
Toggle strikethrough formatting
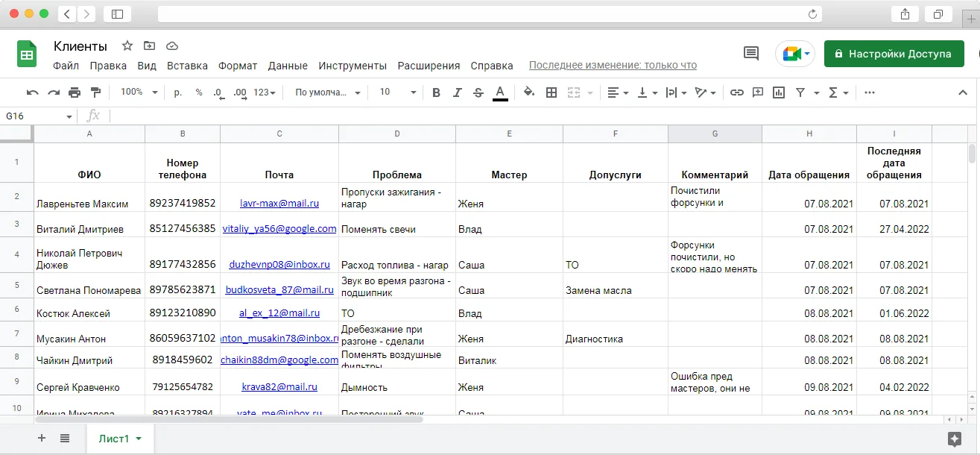pyautogui.click(x=478, y=92)
